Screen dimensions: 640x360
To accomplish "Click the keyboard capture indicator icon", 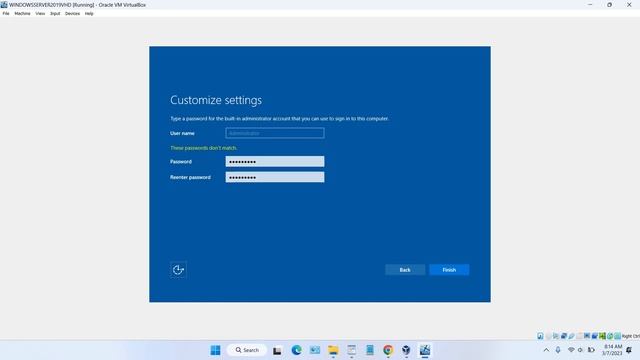I will [x=618, y=336].
